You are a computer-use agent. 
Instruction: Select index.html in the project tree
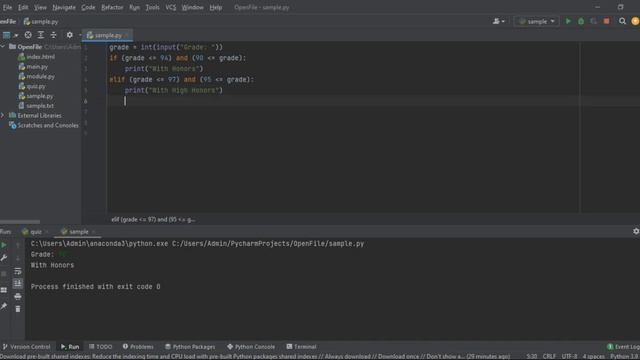36,57
